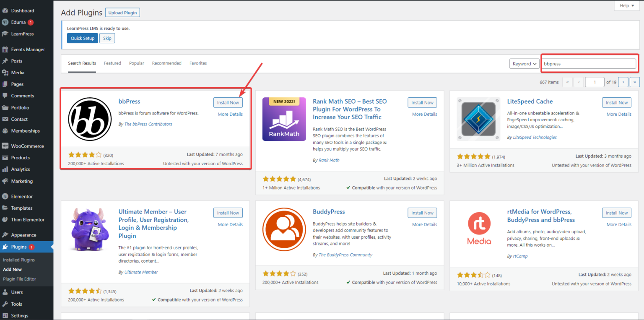
Task: Open Installed Plugins submenu item
Action: 19,260
